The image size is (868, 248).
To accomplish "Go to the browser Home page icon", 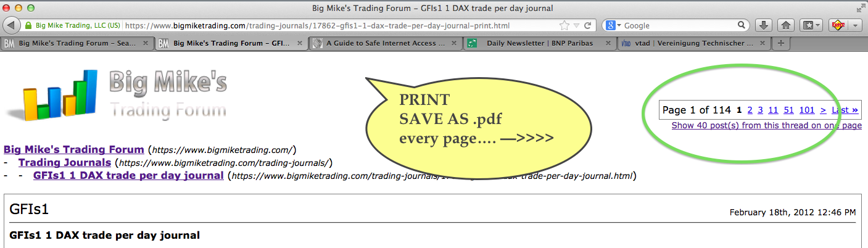I will pyautogui.click(x=786, y=26).
